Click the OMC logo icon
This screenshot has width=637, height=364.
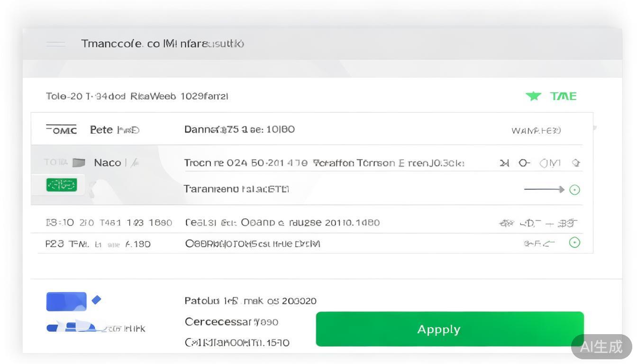(61, 129)
